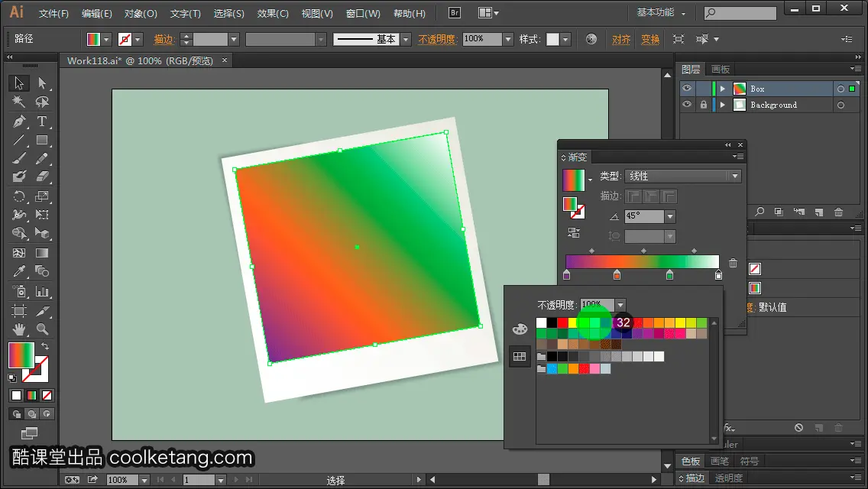Click 变换 link in control bar

[x=650, y=39]
